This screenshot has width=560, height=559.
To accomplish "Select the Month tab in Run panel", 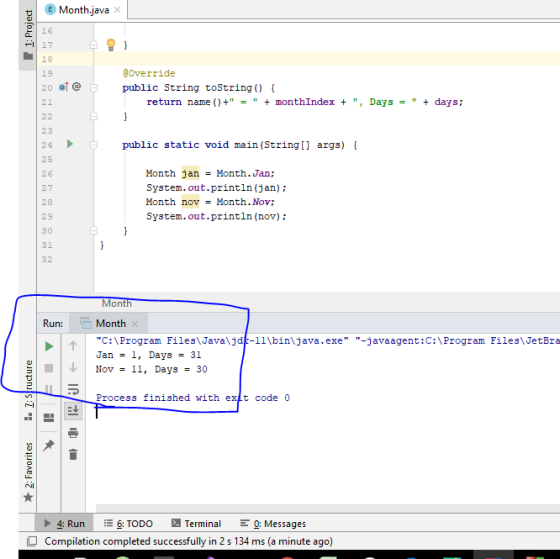I will (x=108, y=323).
